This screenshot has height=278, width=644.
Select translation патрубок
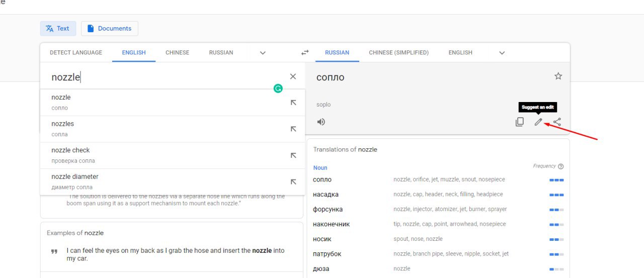(327, 254)
